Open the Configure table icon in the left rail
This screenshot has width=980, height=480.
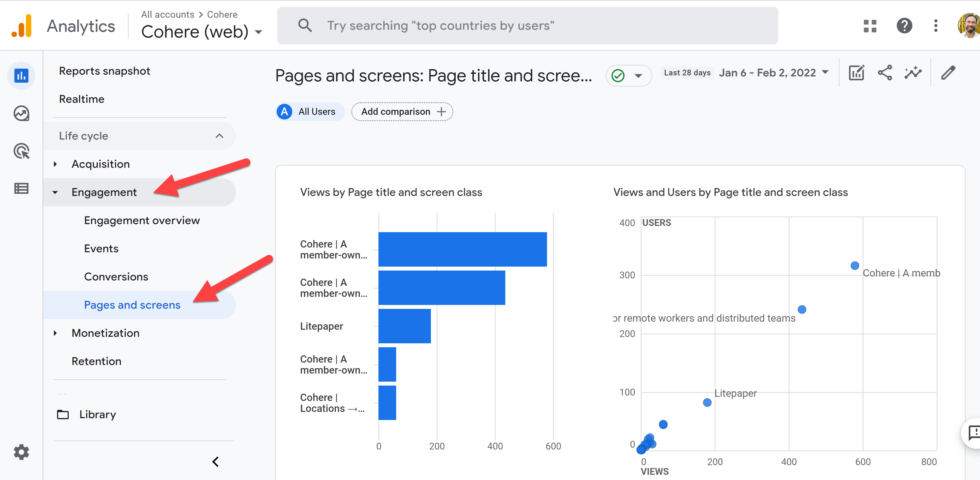[21, 188]
